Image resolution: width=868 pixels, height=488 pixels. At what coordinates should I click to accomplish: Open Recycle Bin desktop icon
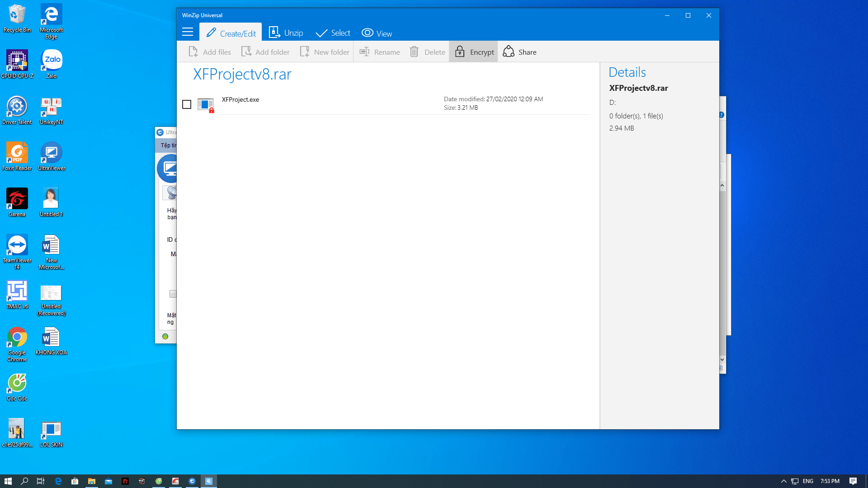tap(17, 19)
